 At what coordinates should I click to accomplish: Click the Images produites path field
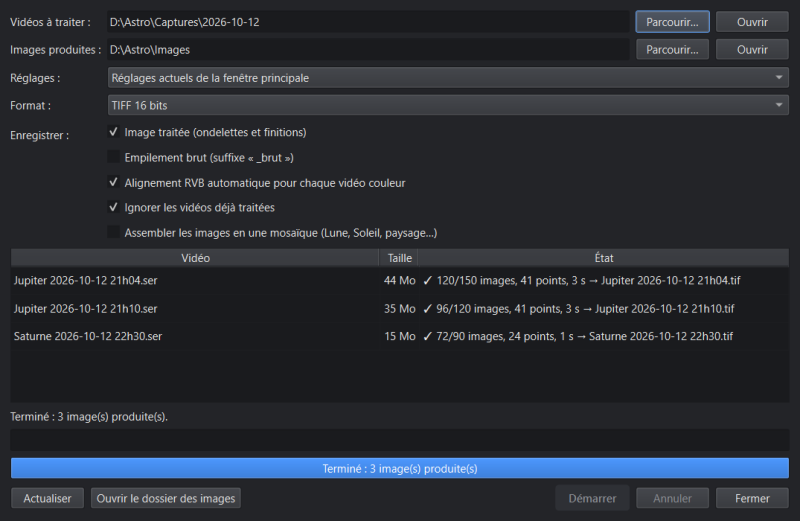[368, 49]
